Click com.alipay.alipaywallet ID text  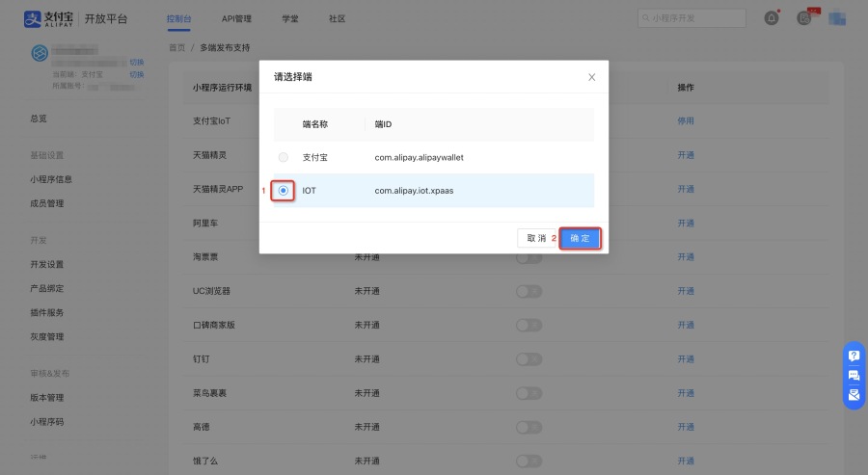(420, 158)
